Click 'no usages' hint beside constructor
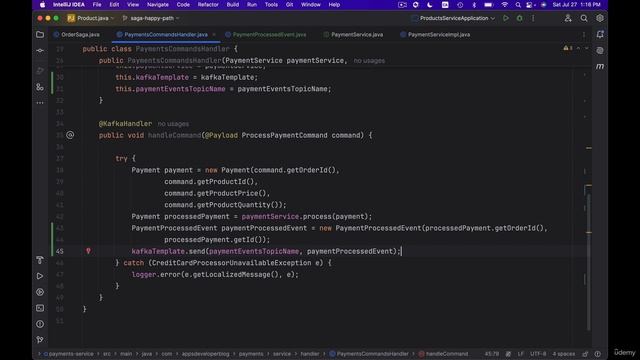Screen dimensions: 640x360 (369, 60)
